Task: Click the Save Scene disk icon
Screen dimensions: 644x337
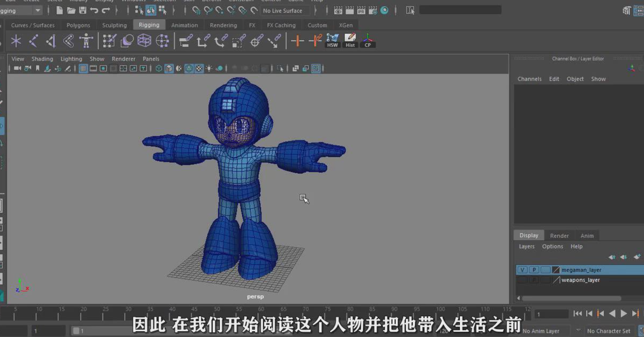Action: point(82,11)
